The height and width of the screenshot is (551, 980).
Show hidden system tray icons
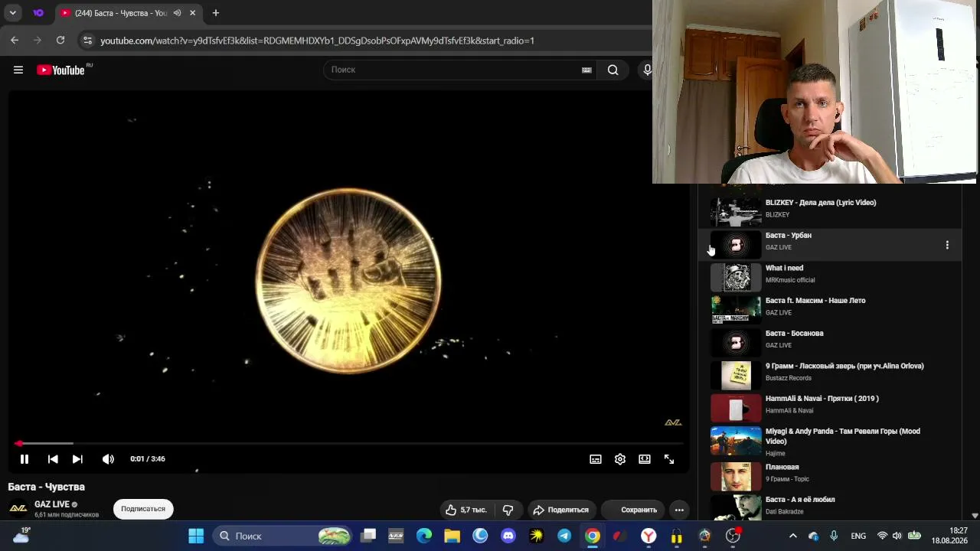[793, 536]
